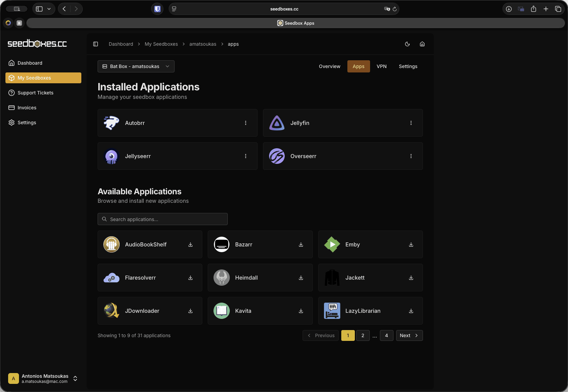Go home using the house icon

[x=422, y=44]
